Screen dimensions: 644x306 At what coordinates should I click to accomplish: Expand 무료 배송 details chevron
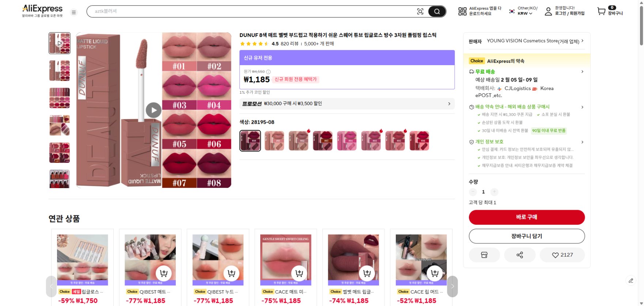tap(582, 72)
